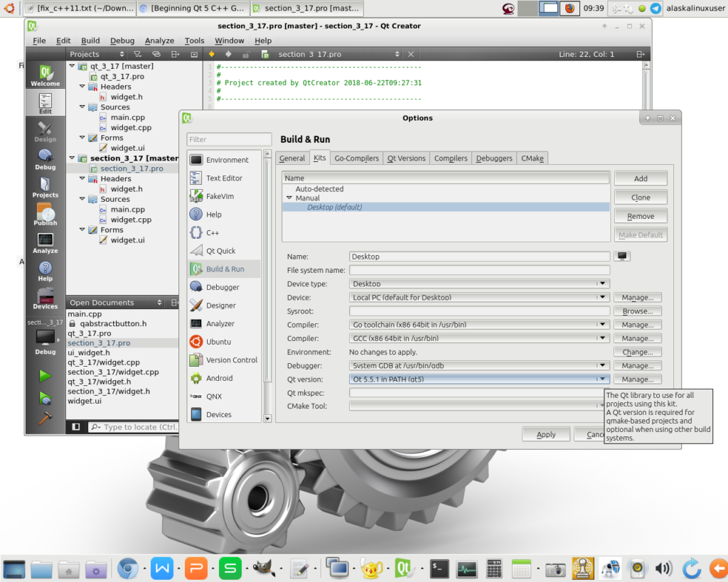Collapse the Manual kits tree group
The height and width of the screenshot is (582, 728).
289,198
